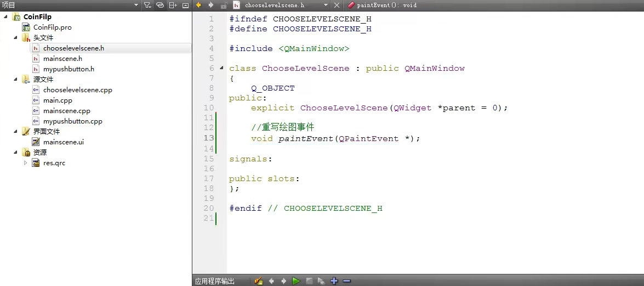Go to previous output item
Image resolution: width=644 pixels, height=286 pixels.
point(271,281)
